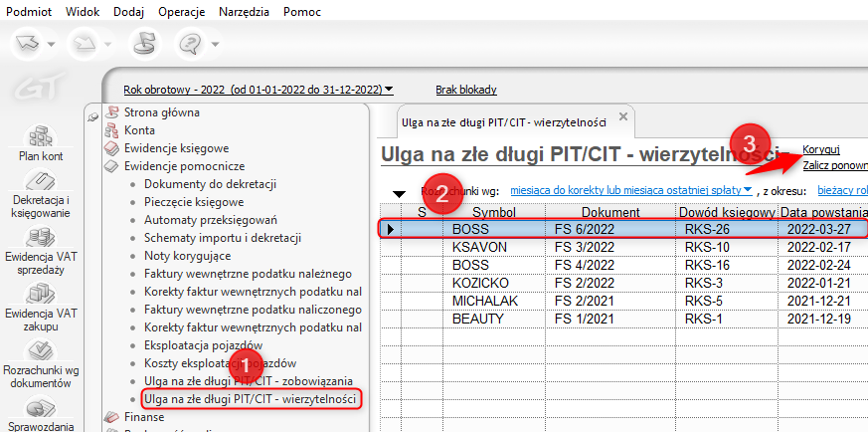Screen dimensions: 868x432
Task: Open the Operacje menu
Action: [181, 12]
